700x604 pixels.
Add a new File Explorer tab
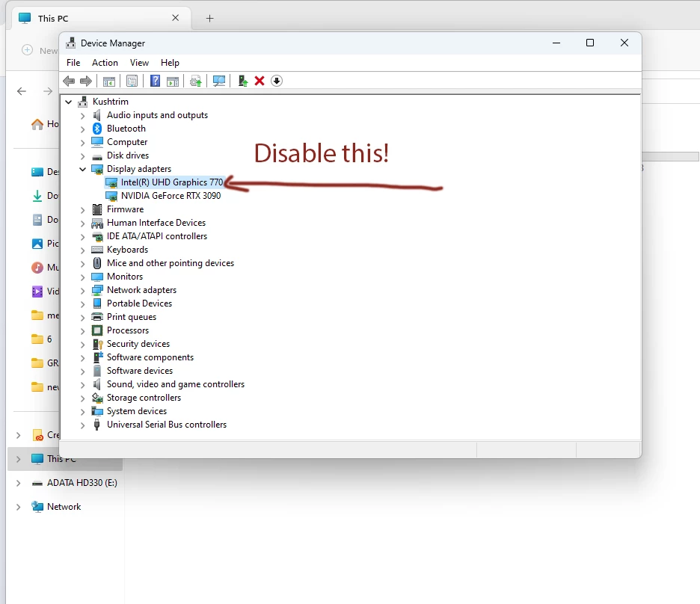[x=210, y=18]
